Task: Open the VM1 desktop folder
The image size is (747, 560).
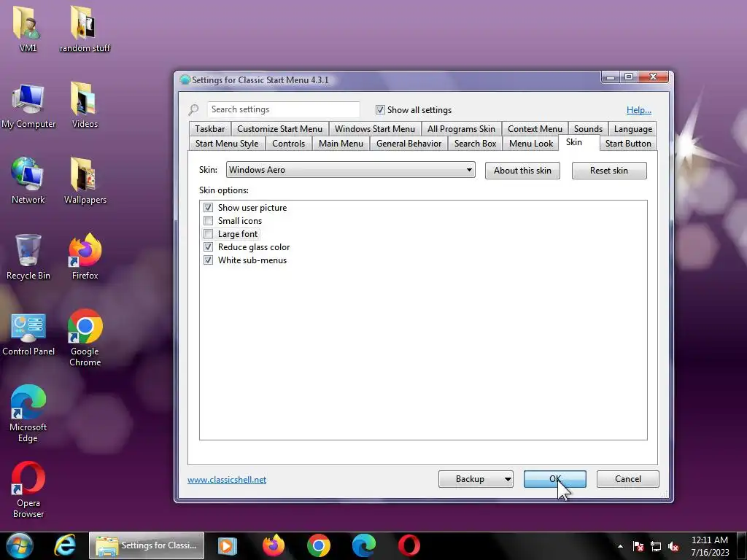Action: pyautogui.click(x=28, y=28)
